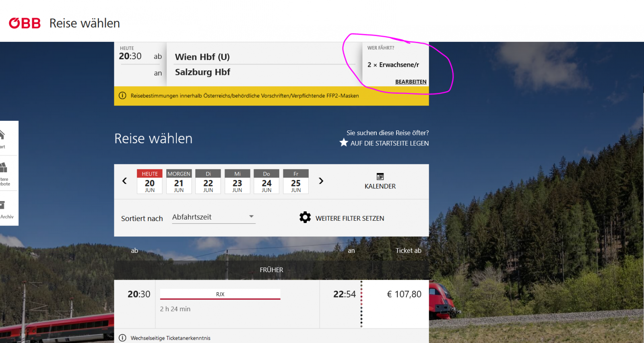Switch to the Mi 23 Jun date

237,182
